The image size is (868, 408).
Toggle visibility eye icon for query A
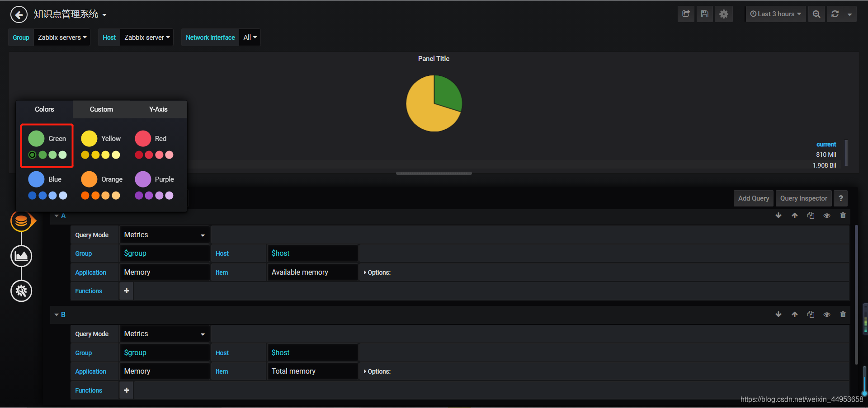pos(827,216)
